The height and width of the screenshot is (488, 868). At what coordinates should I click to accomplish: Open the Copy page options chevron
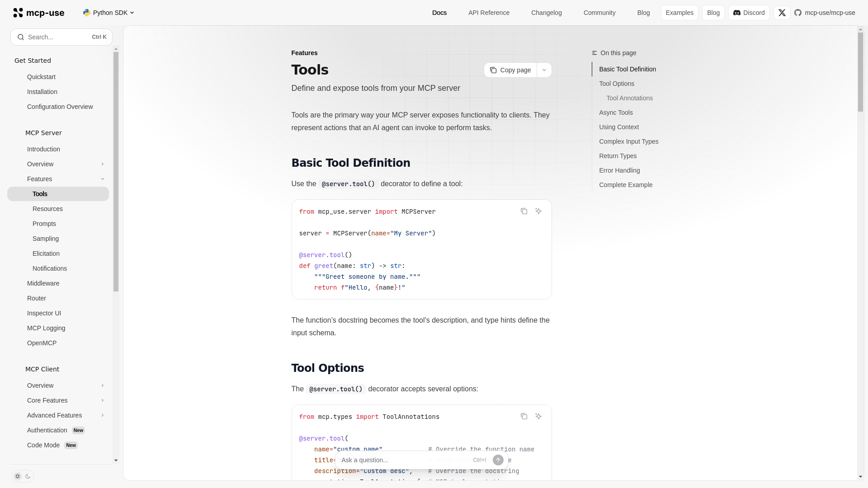pos(544,70)
